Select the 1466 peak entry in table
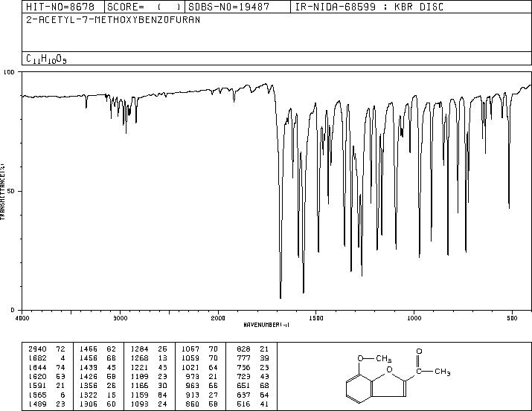 (97, 349)
